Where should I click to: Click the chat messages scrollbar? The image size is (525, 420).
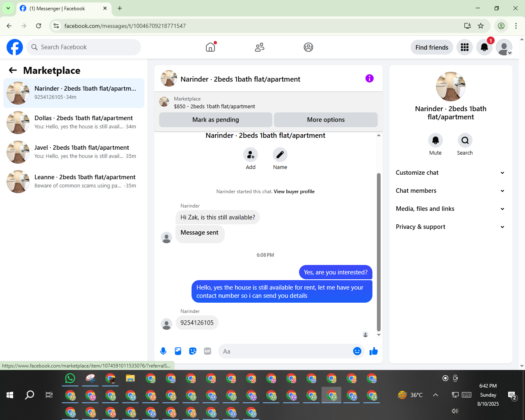(379, 252)
